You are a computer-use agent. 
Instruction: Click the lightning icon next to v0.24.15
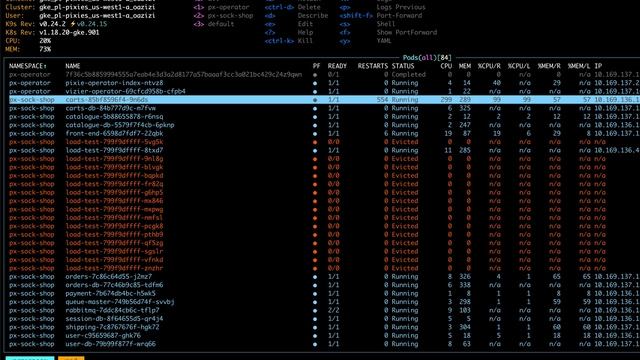pyautogui.click(x=73, y=24)
